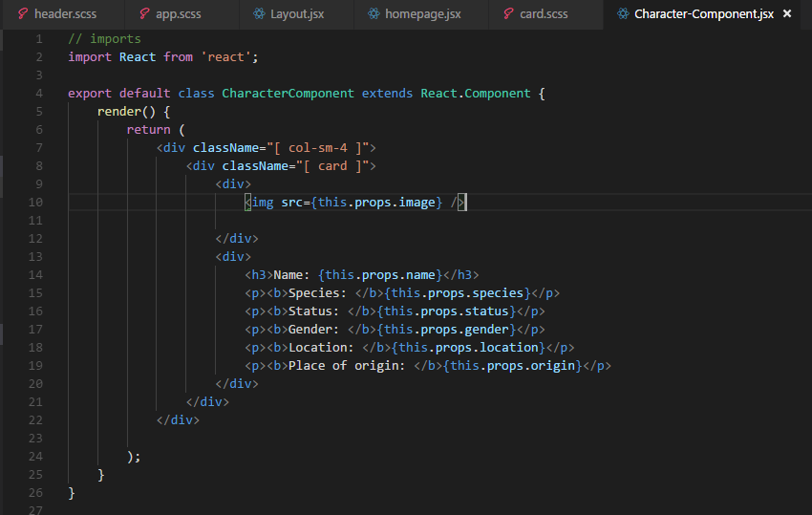Place cursor on '// imports' comment
The height and width of the screenshot is (515, 812).
pos(105,39)
